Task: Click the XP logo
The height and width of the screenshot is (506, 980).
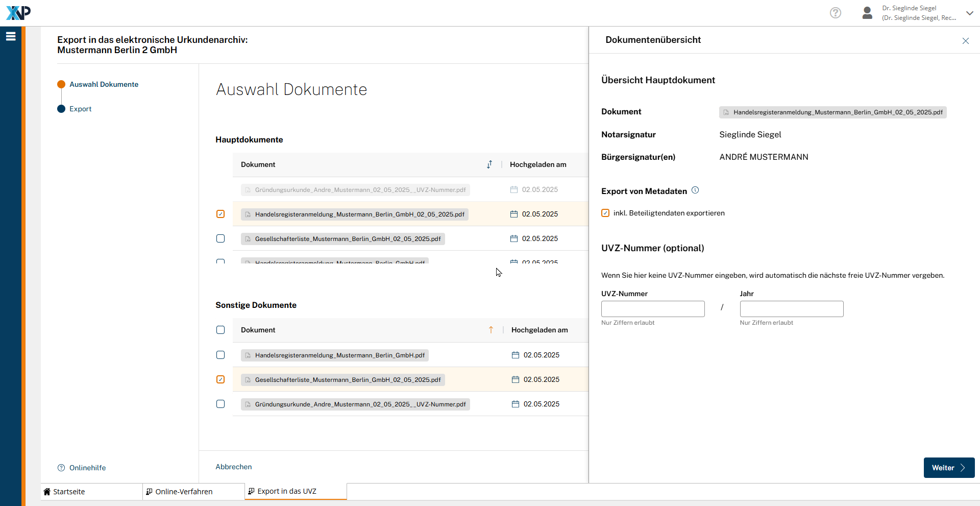Action: click(18, 13)
